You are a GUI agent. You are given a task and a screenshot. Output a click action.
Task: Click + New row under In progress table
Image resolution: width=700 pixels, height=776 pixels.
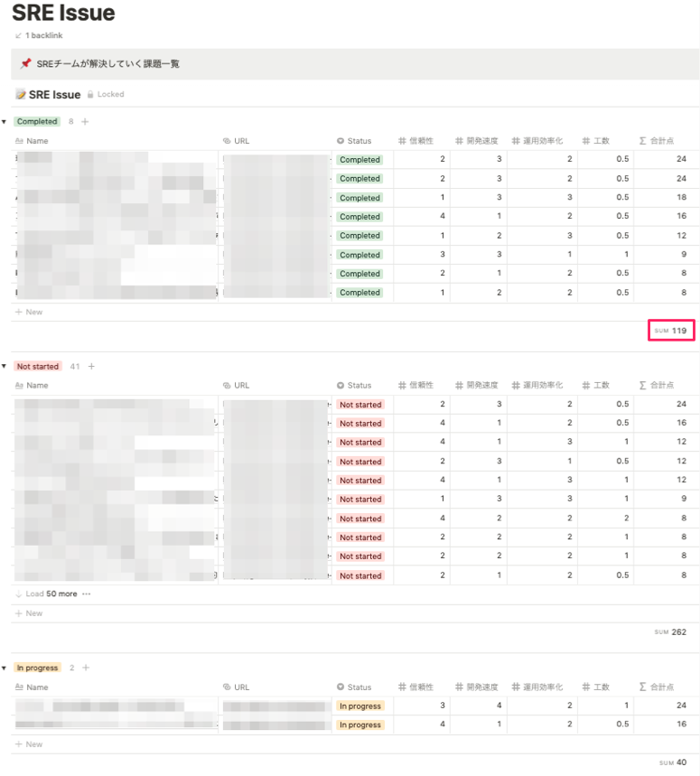(29, 744)
